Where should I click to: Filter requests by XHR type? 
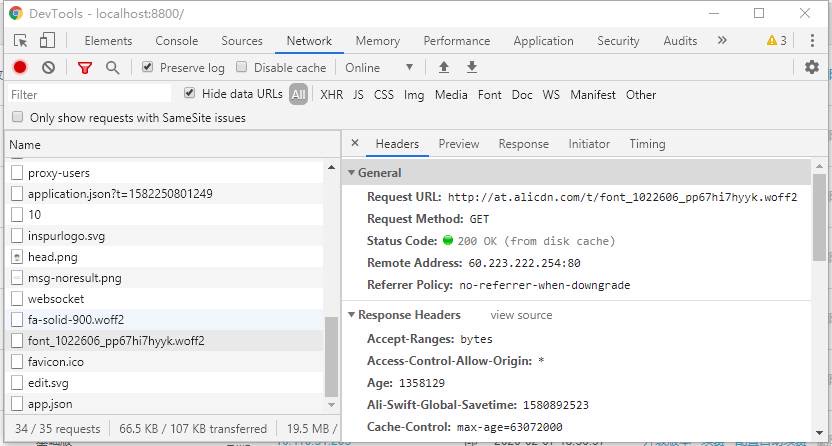[332, 95]
